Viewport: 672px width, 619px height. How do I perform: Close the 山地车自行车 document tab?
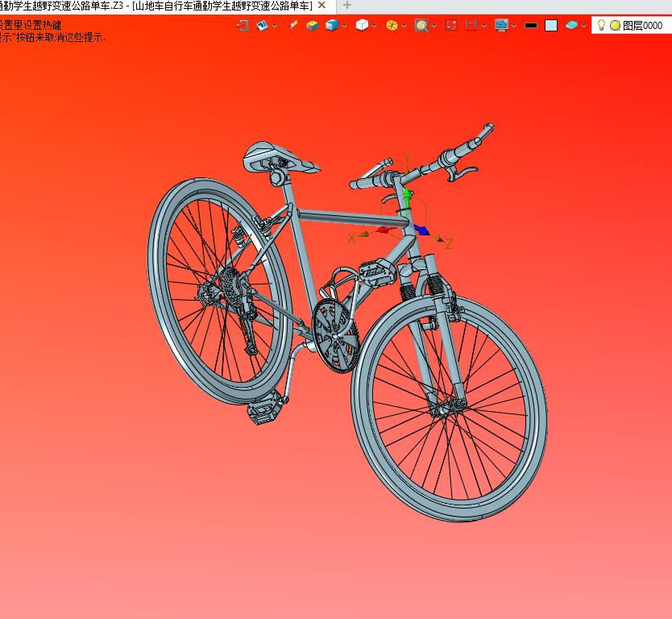click(x=321, y=6)
